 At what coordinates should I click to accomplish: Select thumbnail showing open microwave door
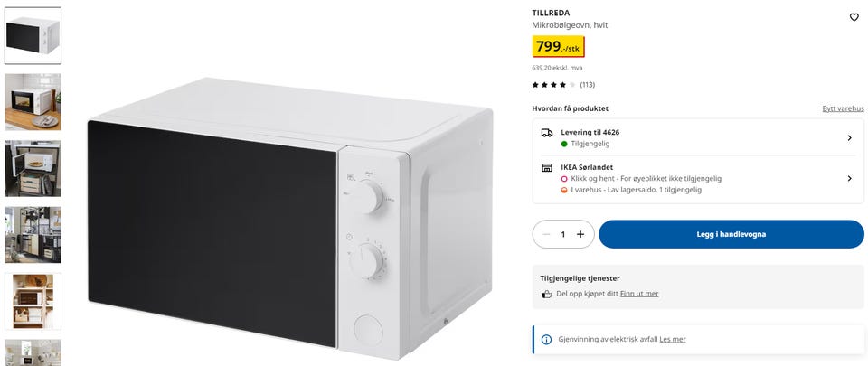[x=33, y=169]
